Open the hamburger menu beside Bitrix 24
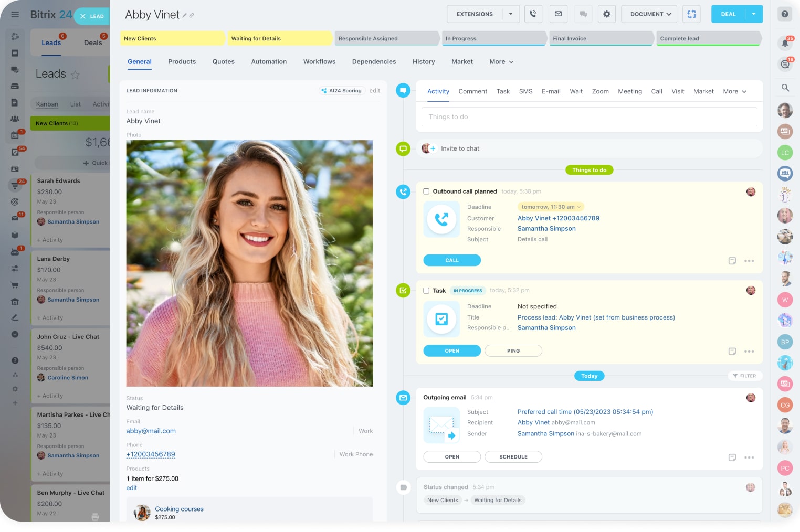 [x=15, y=15]
